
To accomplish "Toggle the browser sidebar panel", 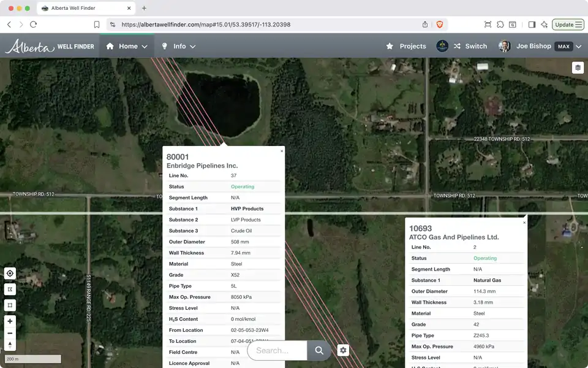I will pos(532,25).
